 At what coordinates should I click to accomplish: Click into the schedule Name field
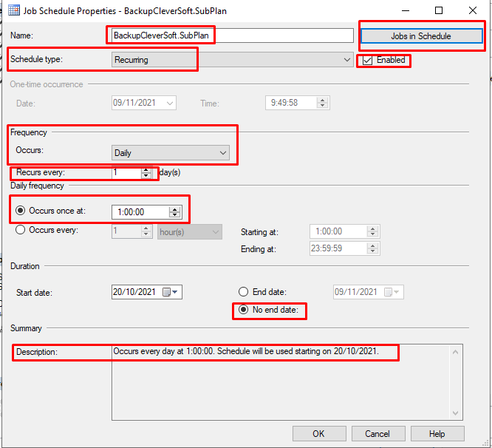pos(231,35)
